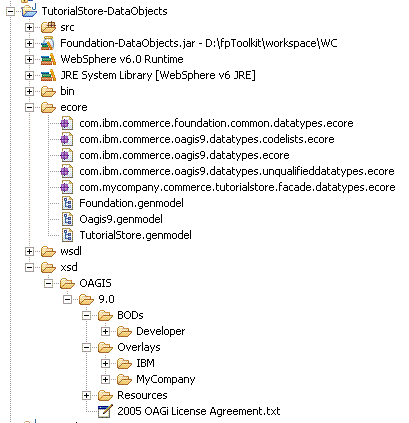The height and width of the screenshot is (423, 409).
Task: Expand the Resources folder
Action: tap(86, 395)
